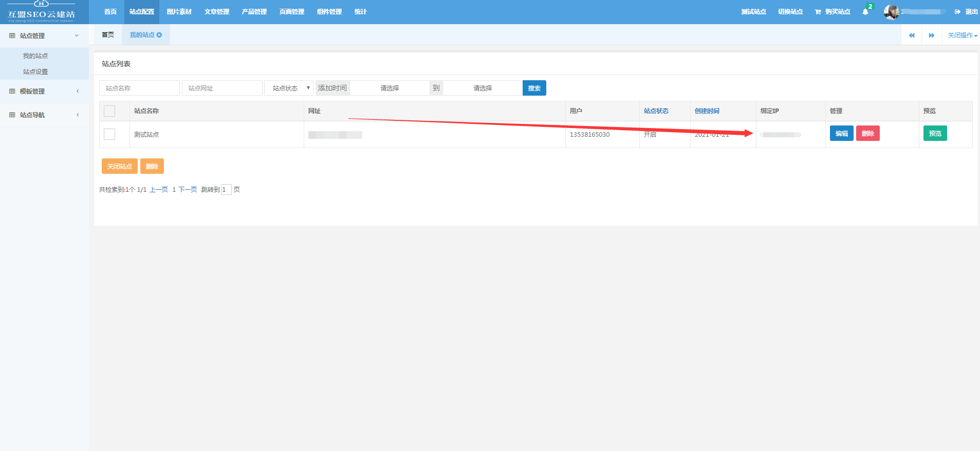
Task: Click the 下一页 pagination link
Action: [188, 190]
